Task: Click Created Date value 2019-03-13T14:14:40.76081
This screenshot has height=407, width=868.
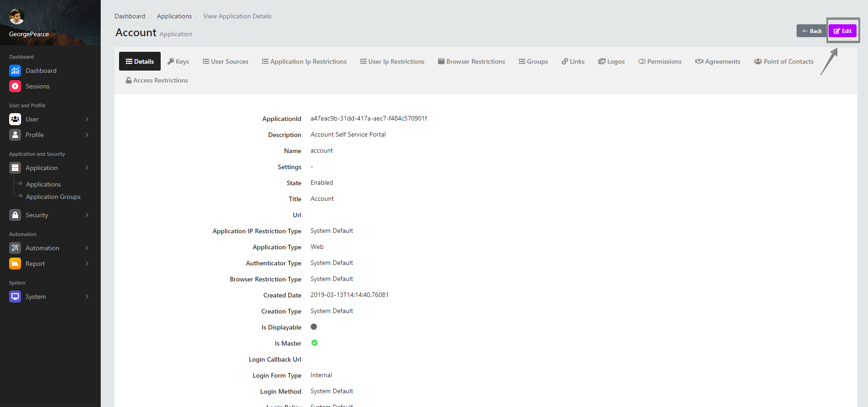Action: click(x=349, y=295)
